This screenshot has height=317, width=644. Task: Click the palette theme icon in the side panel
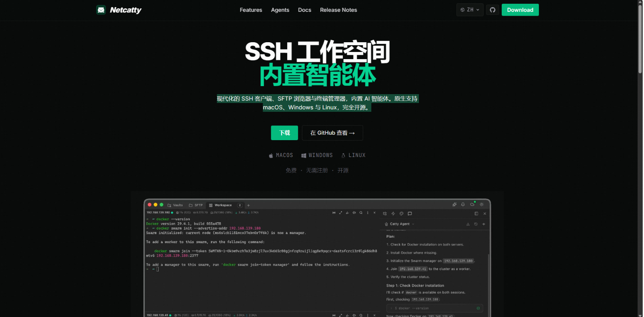coord(402,214)
